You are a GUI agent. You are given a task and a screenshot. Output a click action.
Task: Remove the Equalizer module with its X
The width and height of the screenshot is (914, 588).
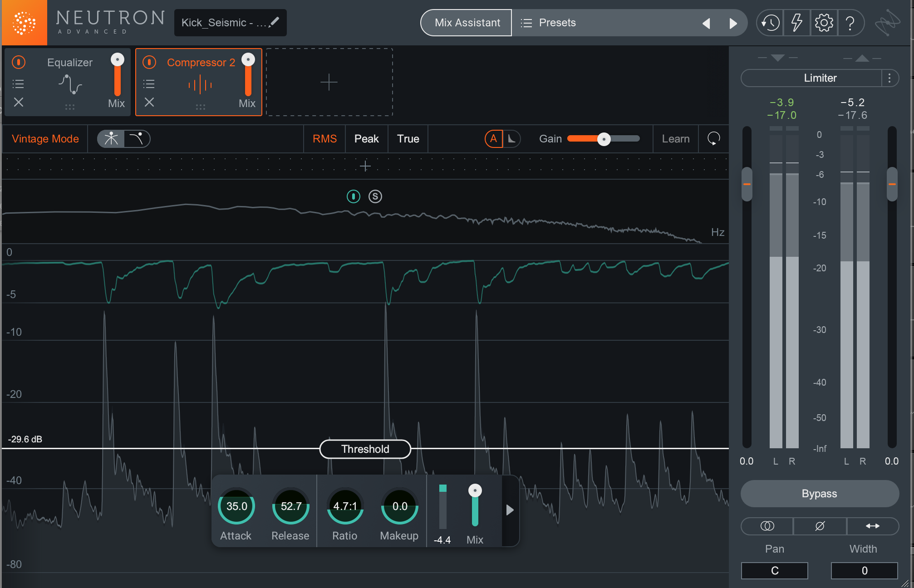[x=19, y=103]
